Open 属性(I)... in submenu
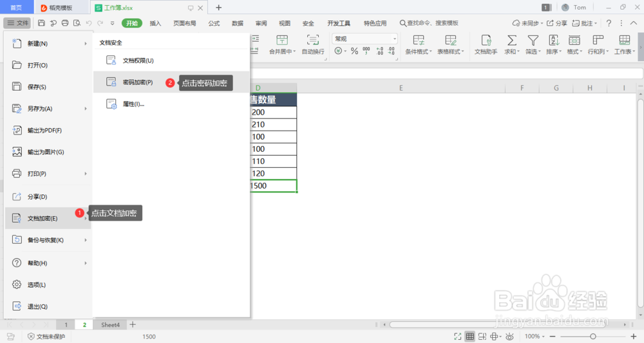The image size is (644, 343). (x=171, y=104)
